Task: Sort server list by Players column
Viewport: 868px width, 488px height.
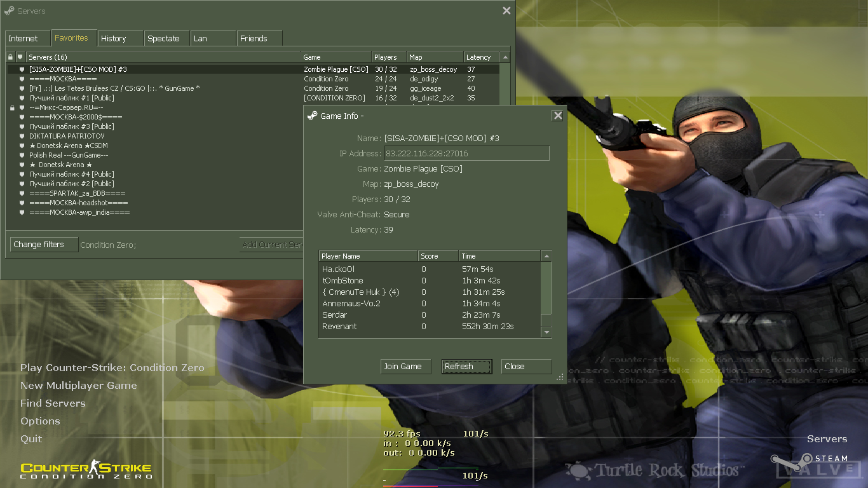Action: coord(388,57)
